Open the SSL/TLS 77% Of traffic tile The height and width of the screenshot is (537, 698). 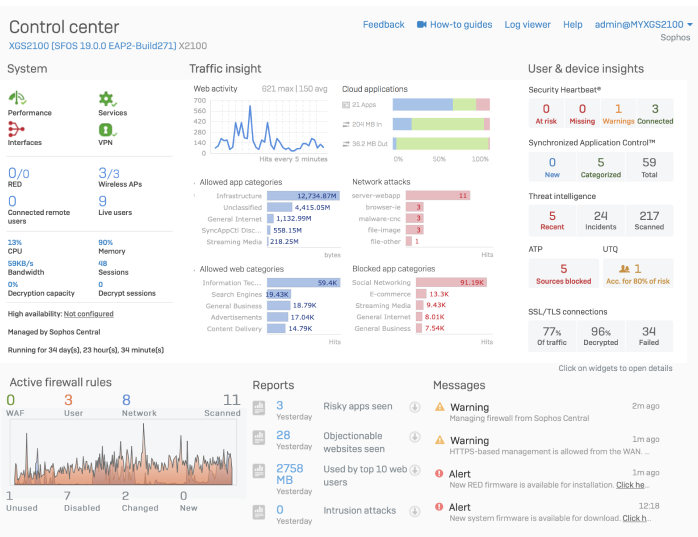[x=552, y=336]
